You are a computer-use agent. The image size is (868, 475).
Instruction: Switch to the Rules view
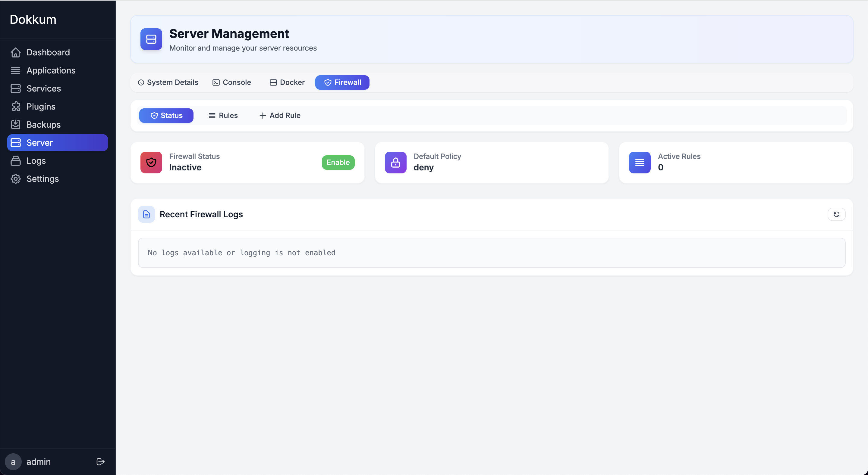coord(223,115)
